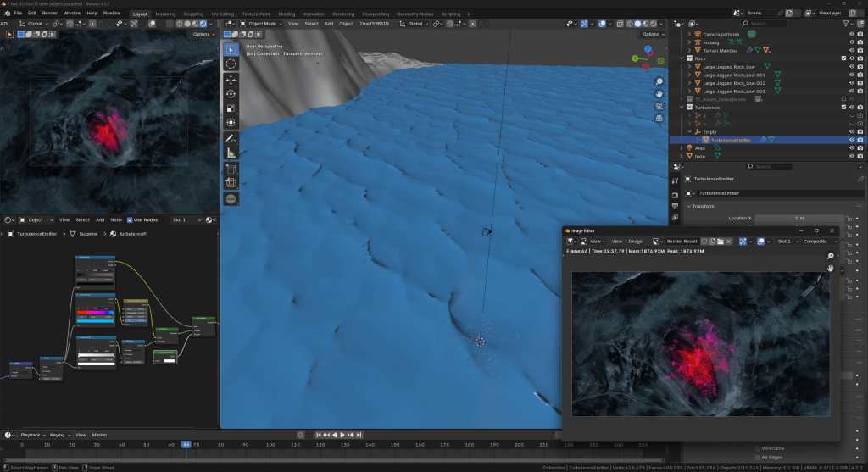Select the Move tool in viewport toolbar
This screenshot has width=868, height=472.
click(x=231, y=79)
